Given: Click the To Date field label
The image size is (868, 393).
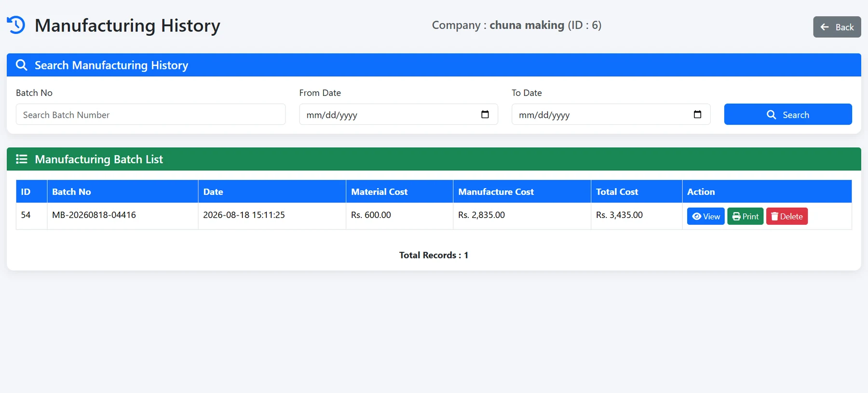Looking at the screenshot, I should click(x=527, y=93).
